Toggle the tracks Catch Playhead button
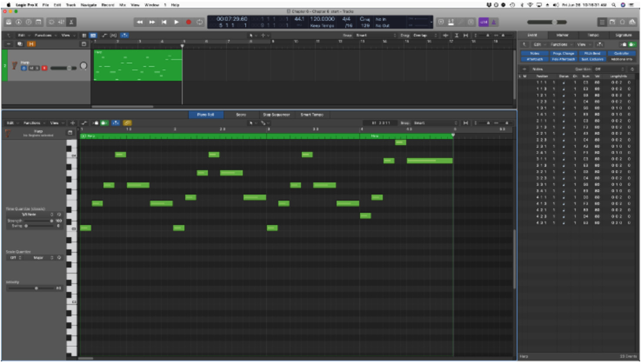The height and width of the screenshot is (364, 641). coord(124,35)
